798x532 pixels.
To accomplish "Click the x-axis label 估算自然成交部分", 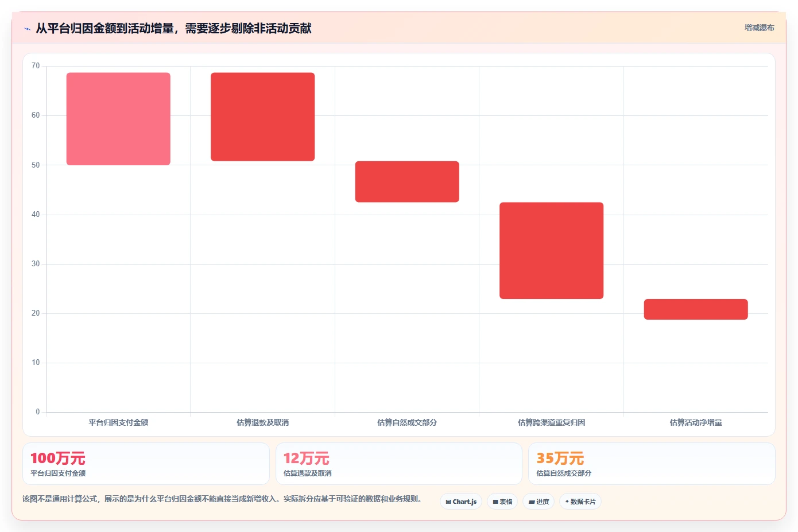I will coord(407,422).
